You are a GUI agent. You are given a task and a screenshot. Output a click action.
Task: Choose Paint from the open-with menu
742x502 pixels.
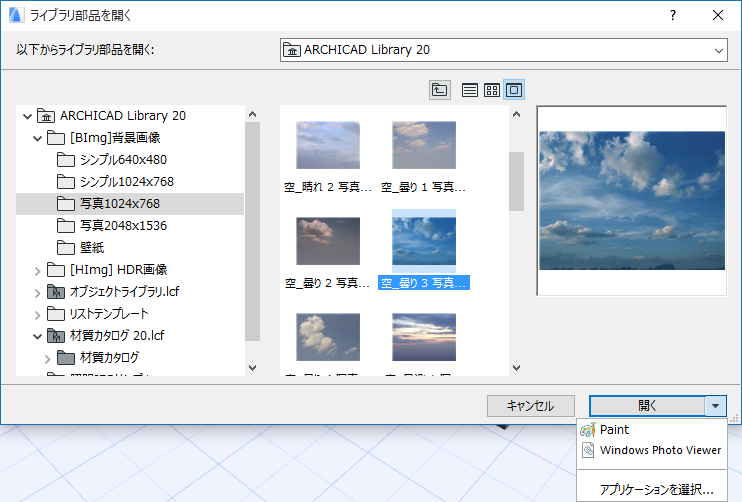point(652,430)
